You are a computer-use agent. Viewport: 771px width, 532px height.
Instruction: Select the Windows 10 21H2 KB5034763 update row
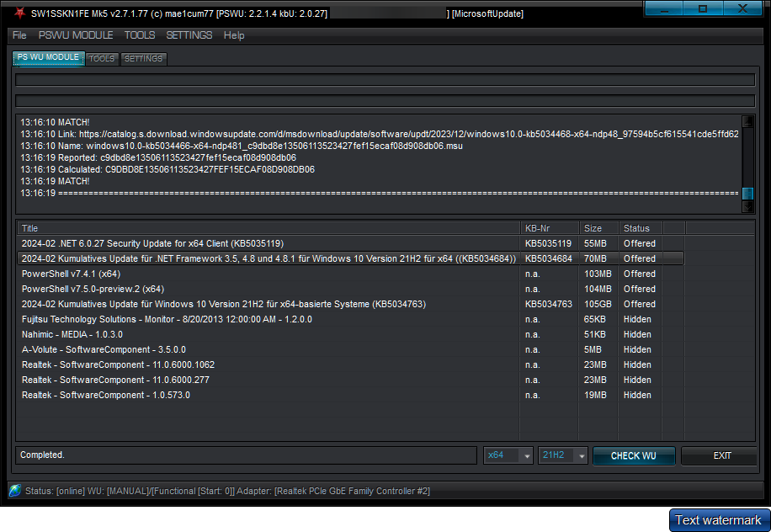pos(351,305)
